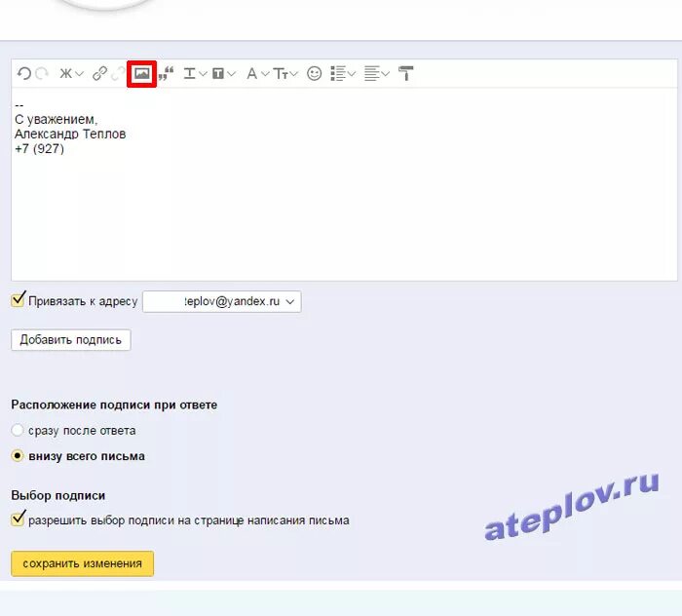
Task: Expand the list type dropdown arrow
Action: pyautogui.click(x=352, y=74)
